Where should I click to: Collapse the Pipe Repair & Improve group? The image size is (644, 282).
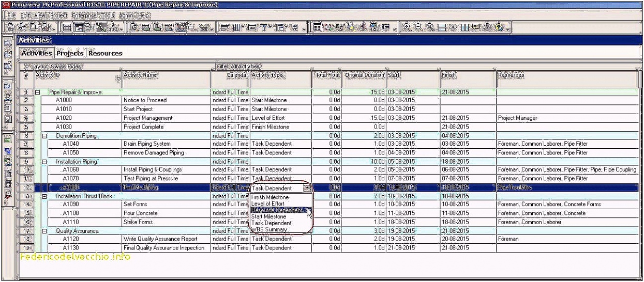(x=37, y=92)
